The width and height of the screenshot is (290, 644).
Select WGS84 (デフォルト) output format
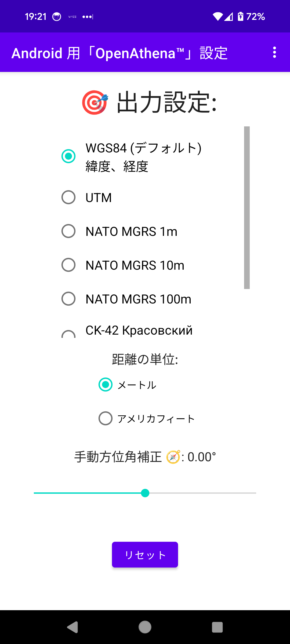pyautogui.click(x=68, y=156)
